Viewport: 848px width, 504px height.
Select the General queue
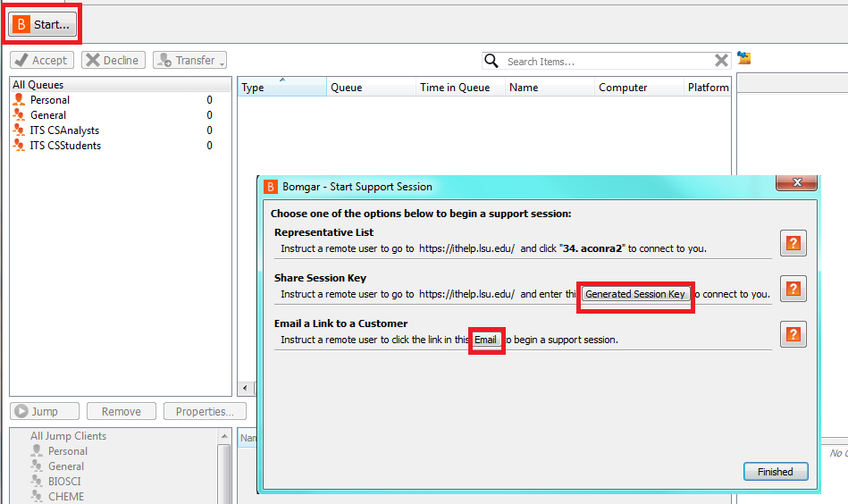tap(121, 115)
